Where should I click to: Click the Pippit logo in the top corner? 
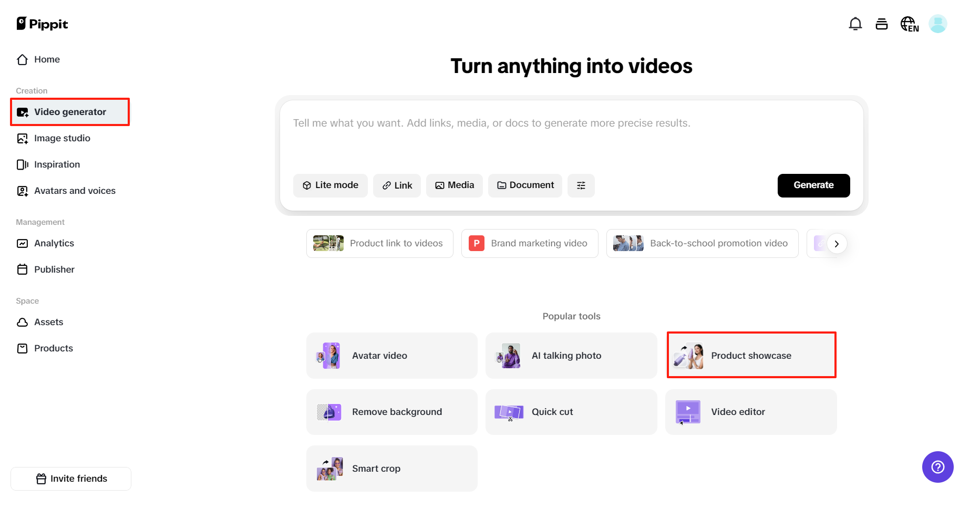(x=42, y=24)
